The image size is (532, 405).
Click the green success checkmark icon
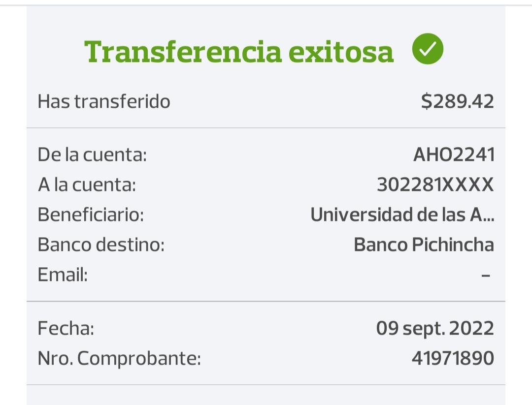pos(428,49)
